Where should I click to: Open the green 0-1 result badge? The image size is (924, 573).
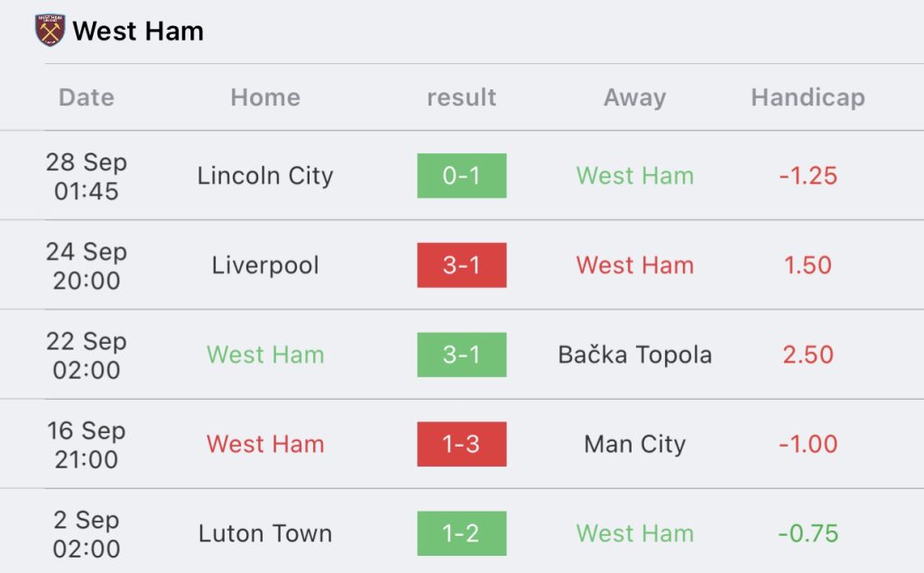click(461, 176)
